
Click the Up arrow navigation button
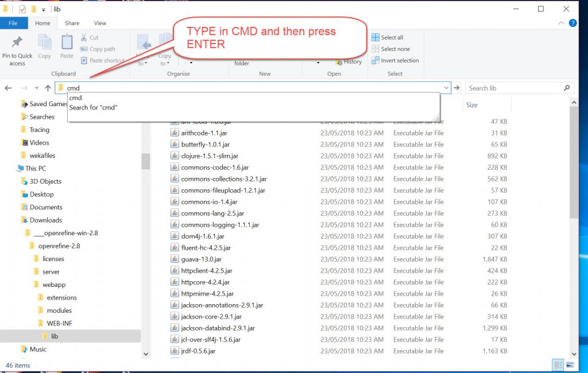click(x=48, y=88)
